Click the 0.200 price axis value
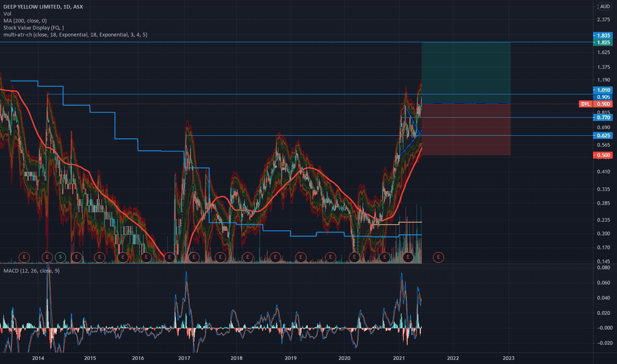Screen dimensions: 617x364 point(603,234)
